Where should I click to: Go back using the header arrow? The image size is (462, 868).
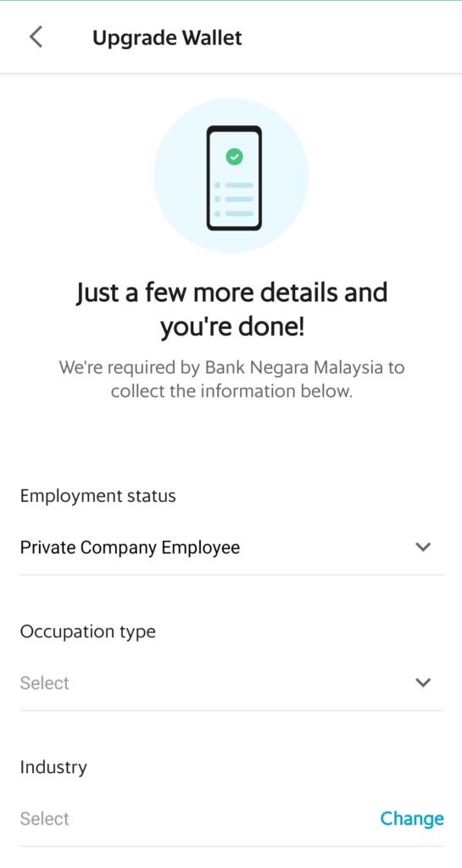click(x=36, y=37)
